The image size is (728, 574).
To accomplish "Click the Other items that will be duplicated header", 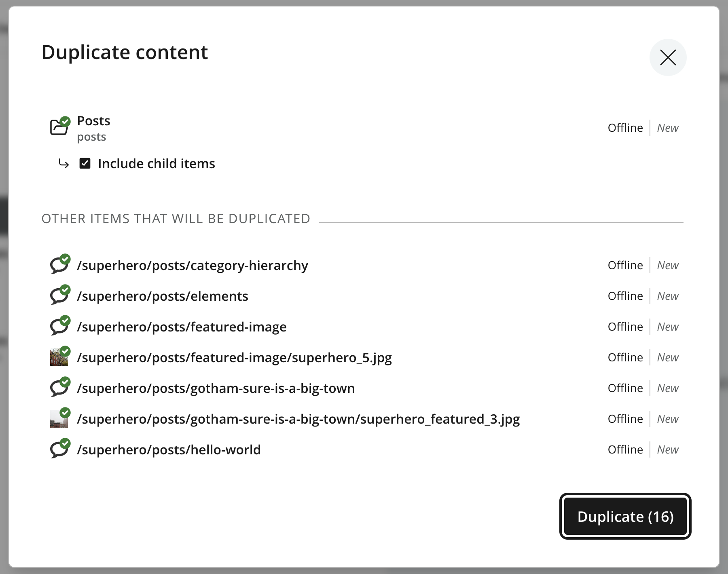I will pyautogui.click(x=176, y=219).
